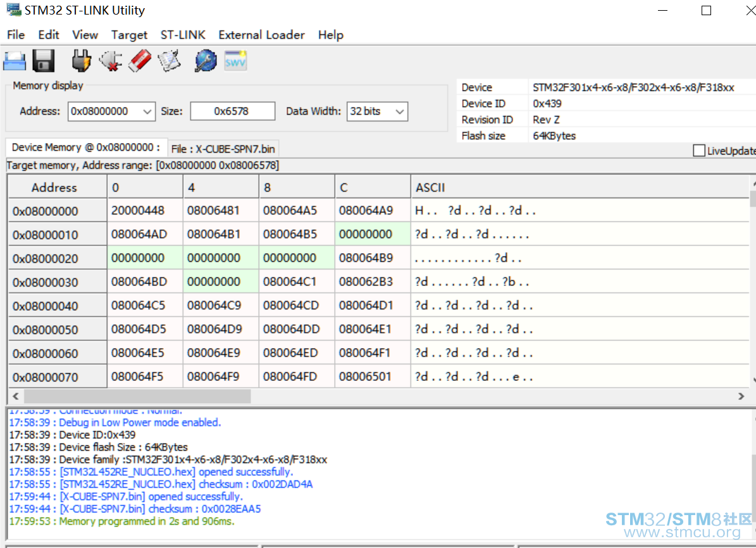Open the Address dropdown list
756x548 pixels.
click(x=147, y=111)
